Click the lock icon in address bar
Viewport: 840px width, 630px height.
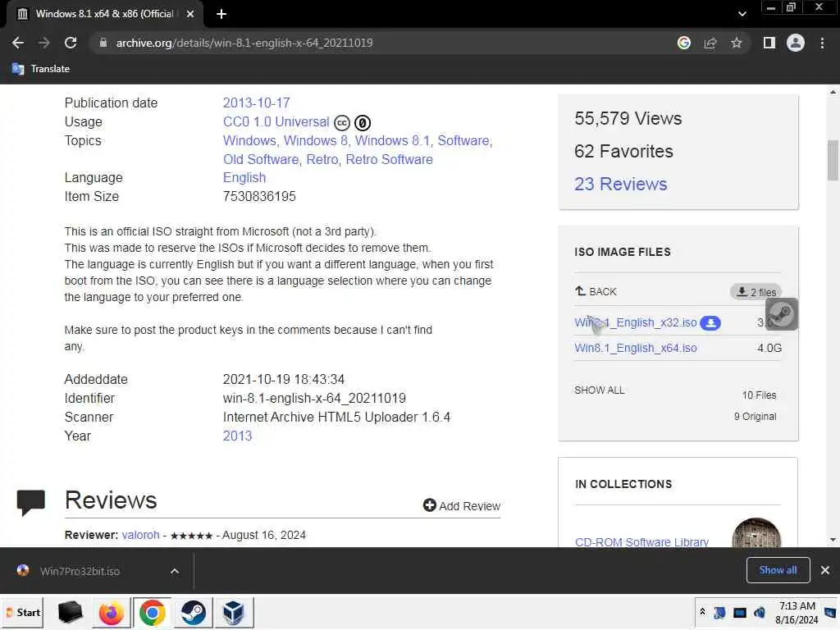point(103,43)
